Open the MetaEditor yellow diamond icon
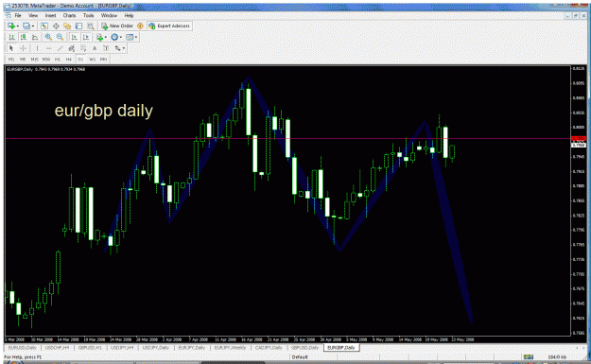The image size is (591, 364). (140, 26)
